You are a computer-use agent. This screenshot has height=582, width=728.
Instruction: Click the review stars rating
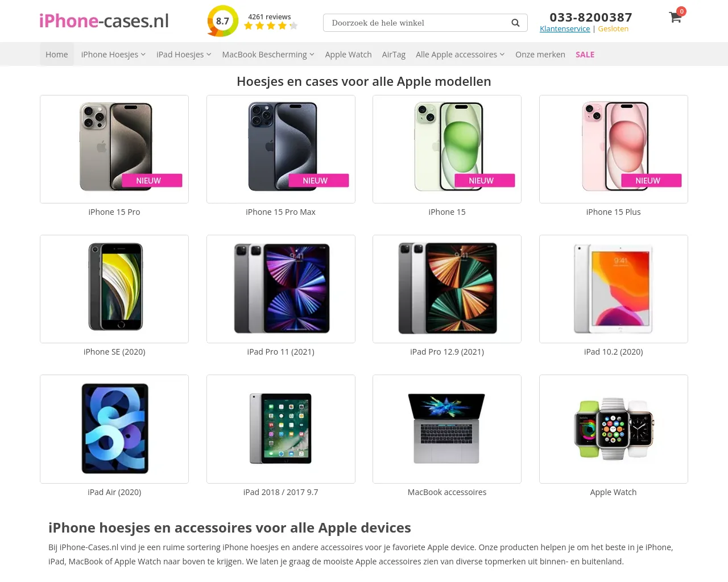point(271,26)
